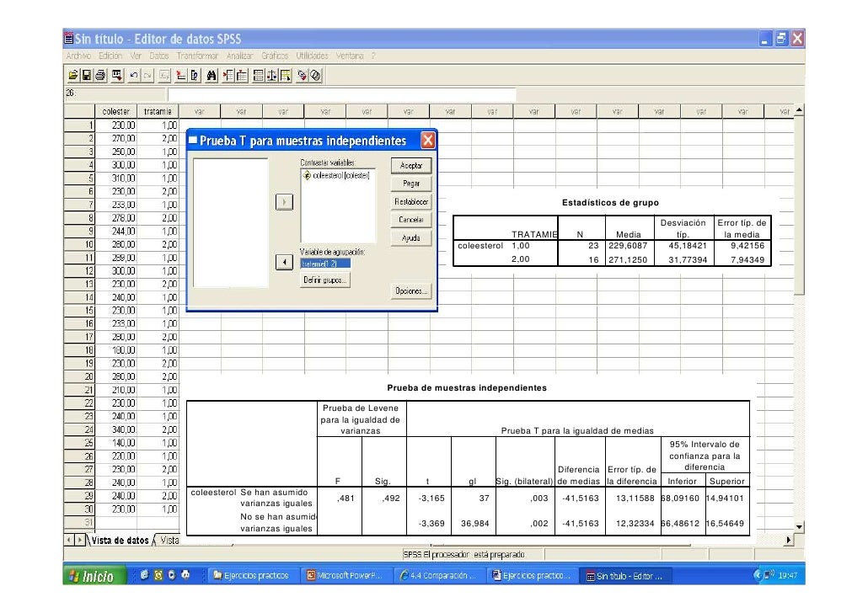Click the Cancelar button in the dialog
Image resolution: width=868 pixels, height=613 pixels.
(410, 220)
